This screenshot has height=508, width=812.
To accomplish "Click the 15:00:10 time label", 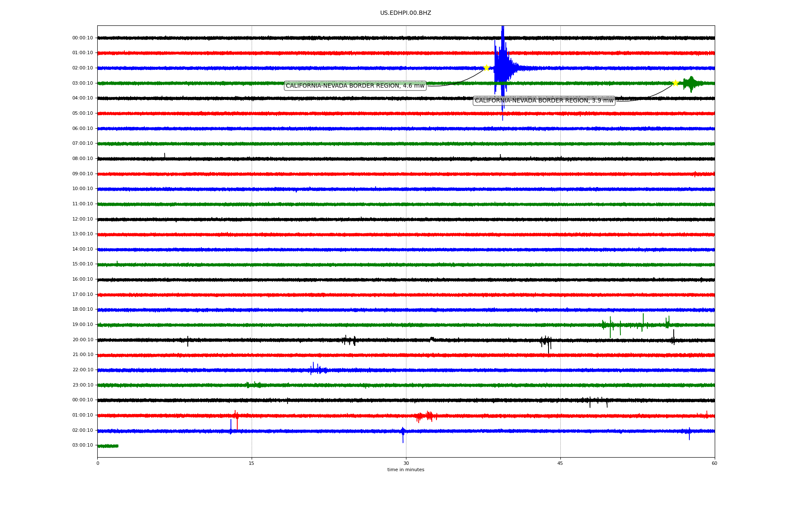I will click(x=82, y=264).
